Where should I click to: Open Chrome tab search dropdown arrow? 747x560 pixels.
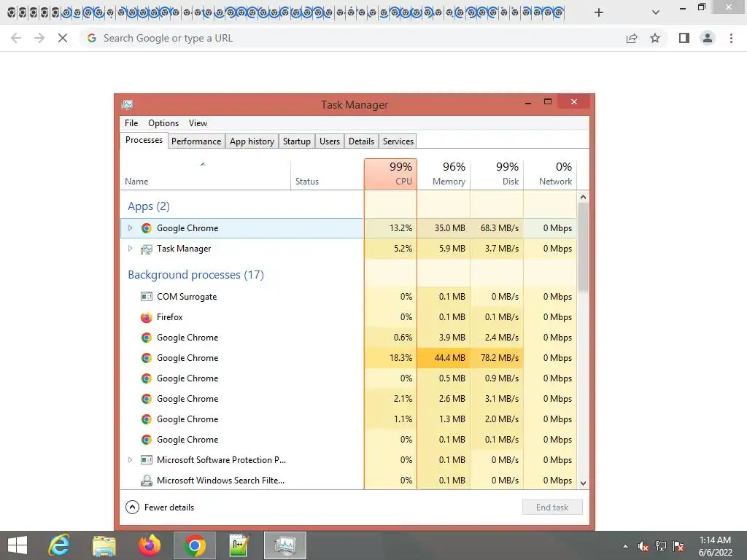click(x=656, y=12)
